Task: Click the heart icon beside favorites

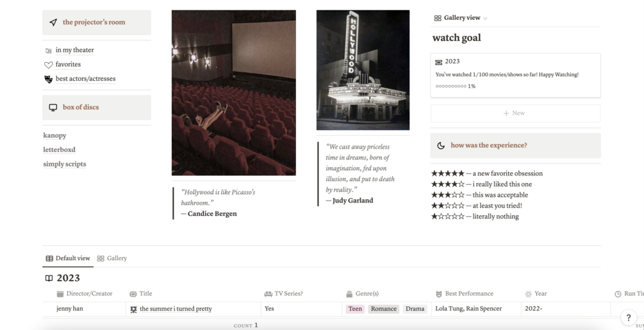Action: tap(49, 65)
